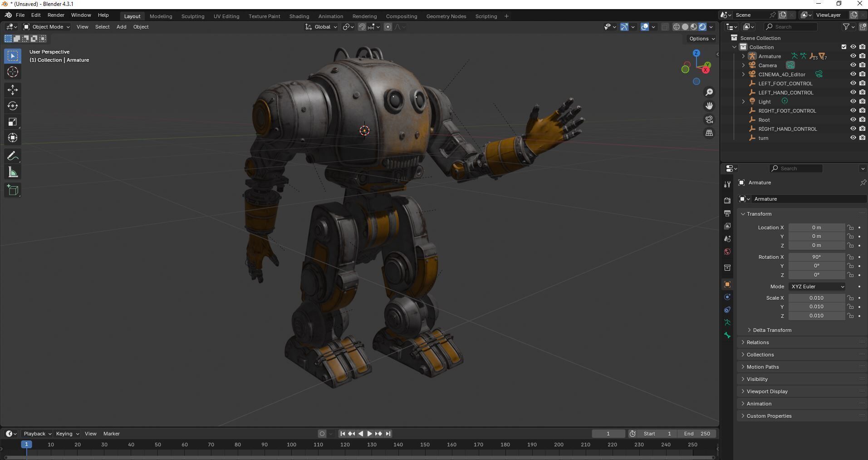Viewport: 868px width, 460px height.
Task: Select wireframe viewport shading mode
Action: click(x=677, y=27)
